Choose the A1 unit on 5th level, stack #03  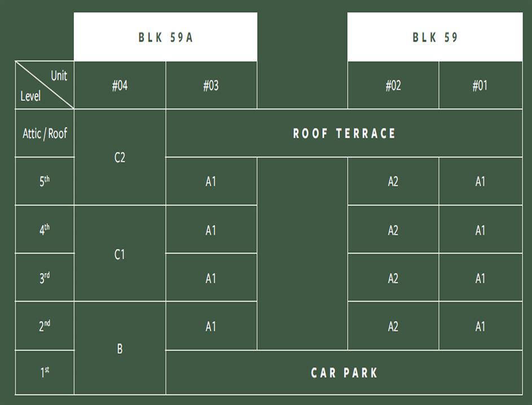click(x=211, y=181)
